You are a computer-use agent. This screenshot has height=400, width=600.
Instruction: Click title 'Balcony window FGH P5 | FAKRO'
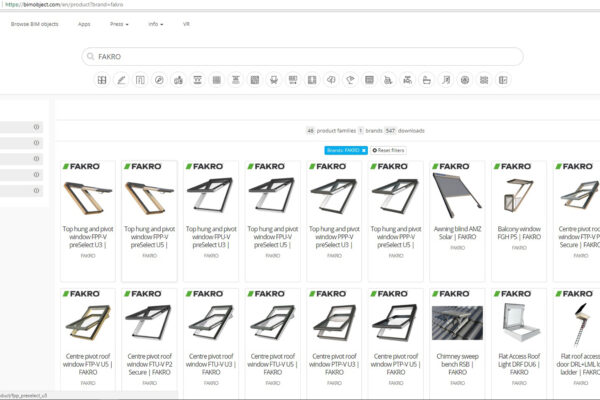519,233
